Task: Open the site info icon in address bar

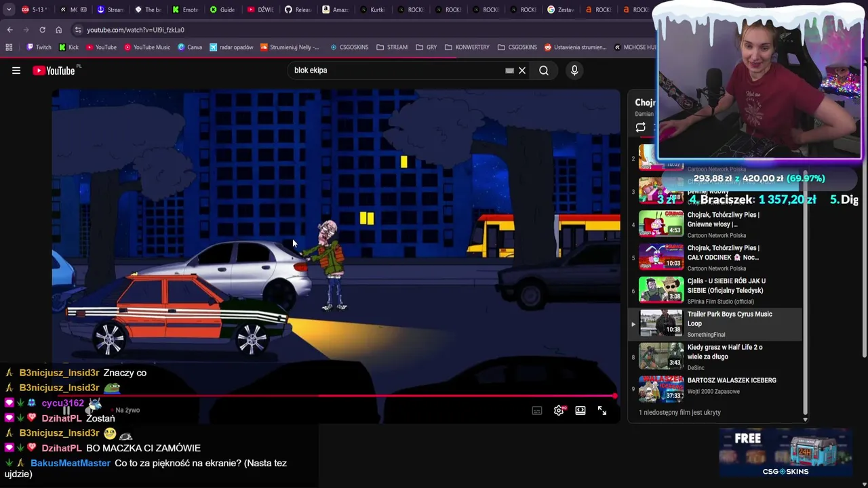Action: (78, 30)
